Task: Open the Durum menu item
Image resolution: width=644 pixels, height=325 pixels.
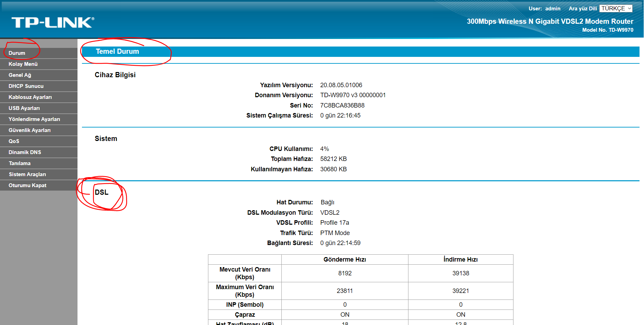Action: pyautogui.click(x=39, y=53)
